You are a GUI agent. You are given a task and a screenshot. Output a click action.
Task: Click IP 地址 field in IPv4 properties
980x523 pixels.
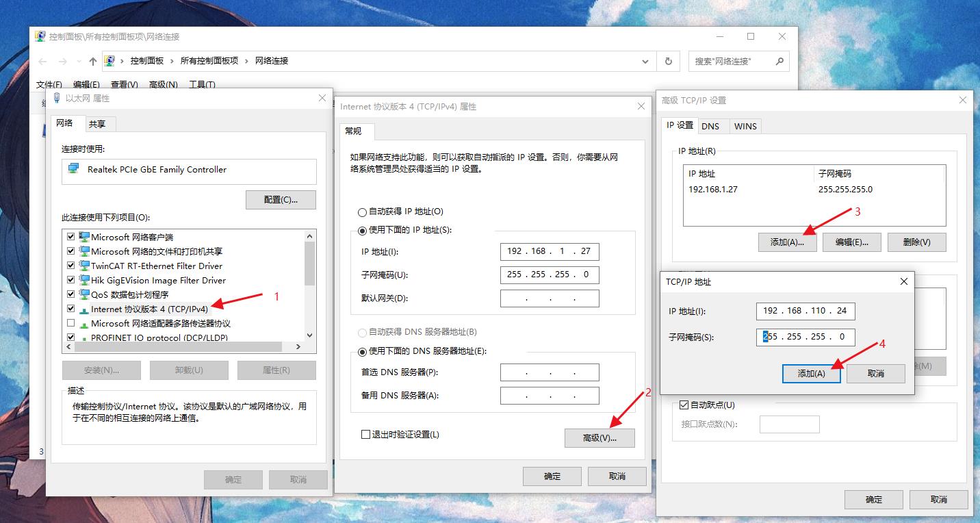pyautogui.click(x=550, y=251)
